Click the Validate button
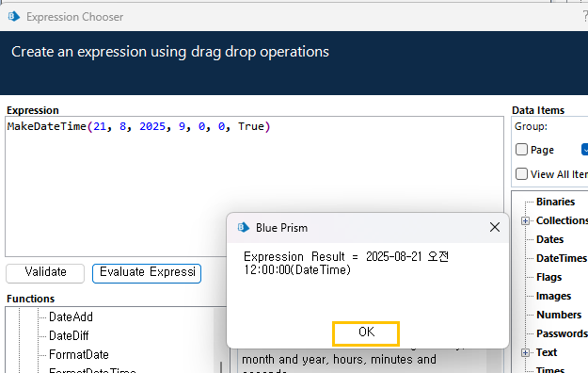 coord(45,273)
